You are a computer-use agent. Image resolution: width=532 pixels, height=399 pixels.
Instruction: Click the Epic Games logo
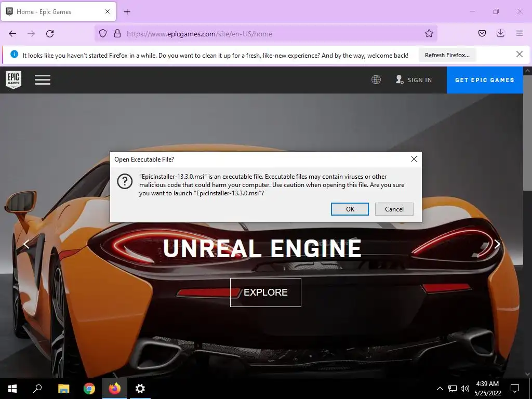point(14,79)
